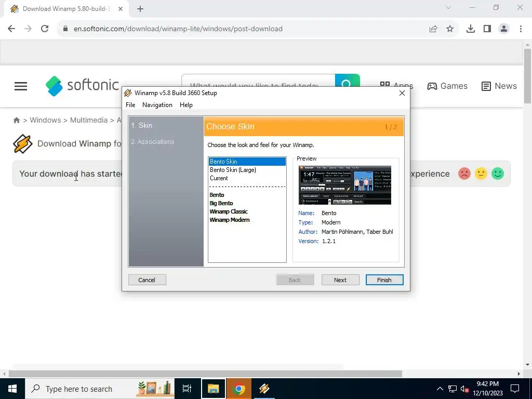Click the taskbar search box

pyautogui.click(x=99, y=389)
